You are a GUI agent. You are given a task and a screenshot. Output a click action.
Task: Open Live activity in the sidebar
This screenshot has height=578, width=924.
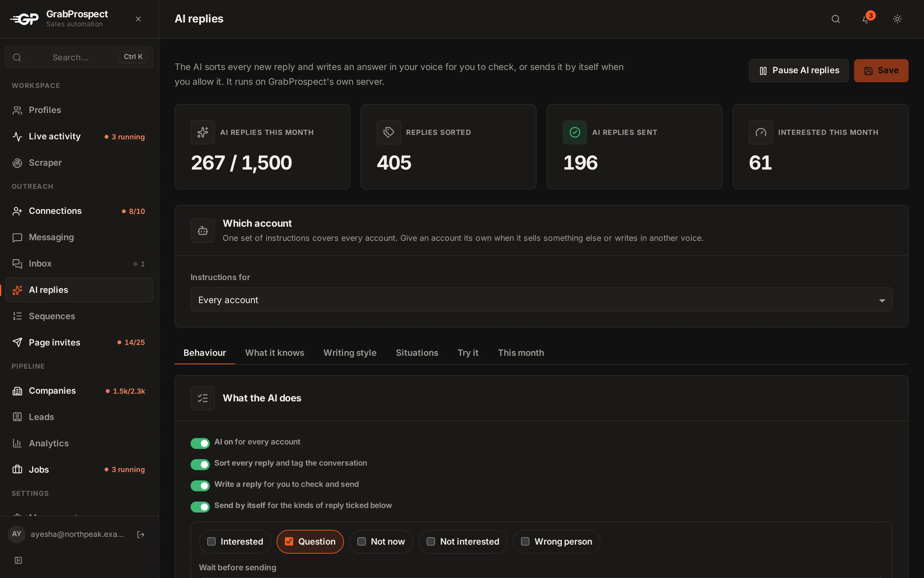coord(79,136)
